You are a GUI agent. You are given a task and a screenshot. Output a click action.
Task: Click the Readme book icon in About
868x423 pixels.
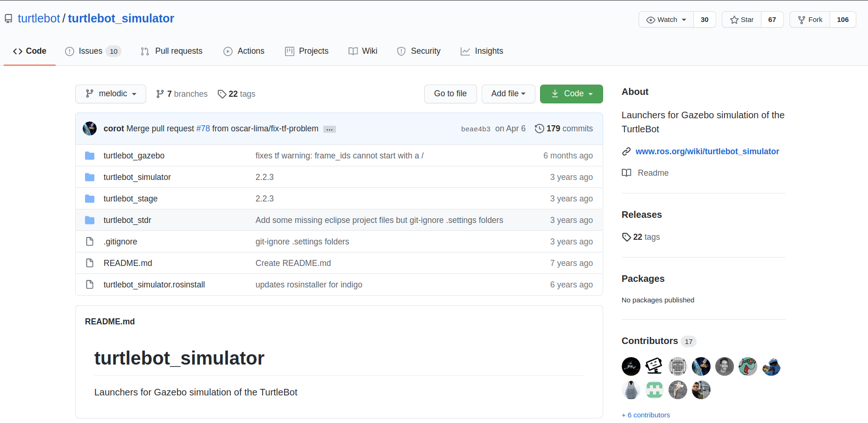pyautogui.click(x=626, y=173)
